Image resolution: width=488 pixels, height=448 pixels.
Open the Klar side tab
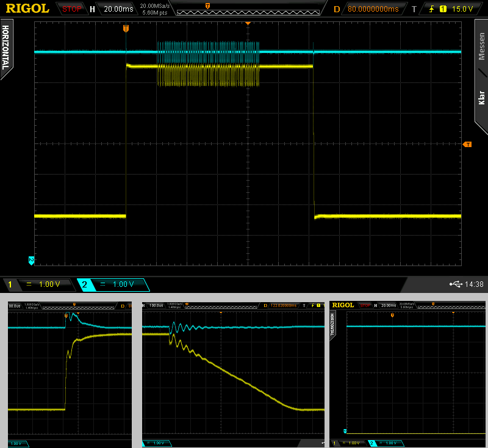481,98
